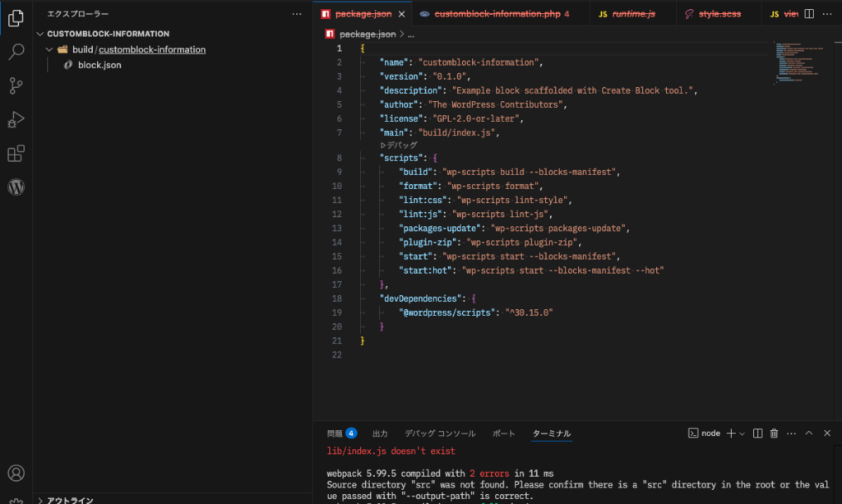This screenshot has width=842, height=504.
Task: Open the Accounts menu
Action: click(16, 473)
